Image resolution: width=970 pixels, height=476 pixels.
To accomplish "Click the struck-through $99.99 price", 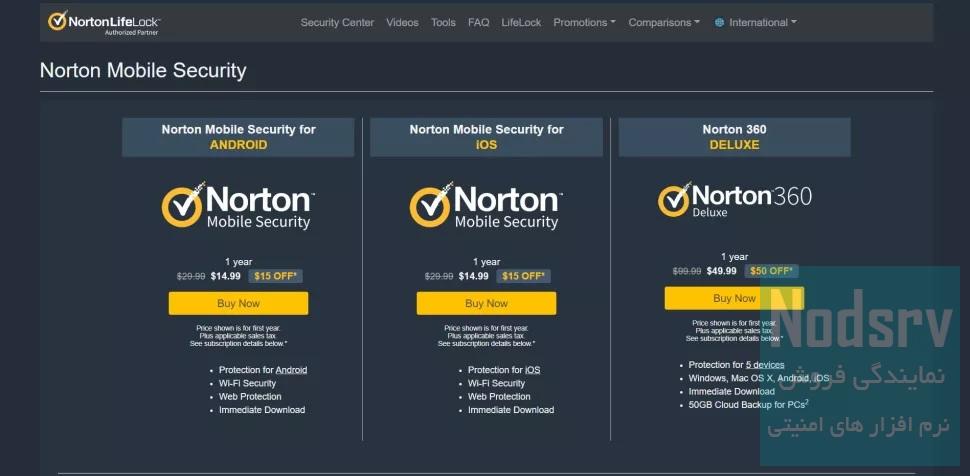I will (x=687, y=271).
